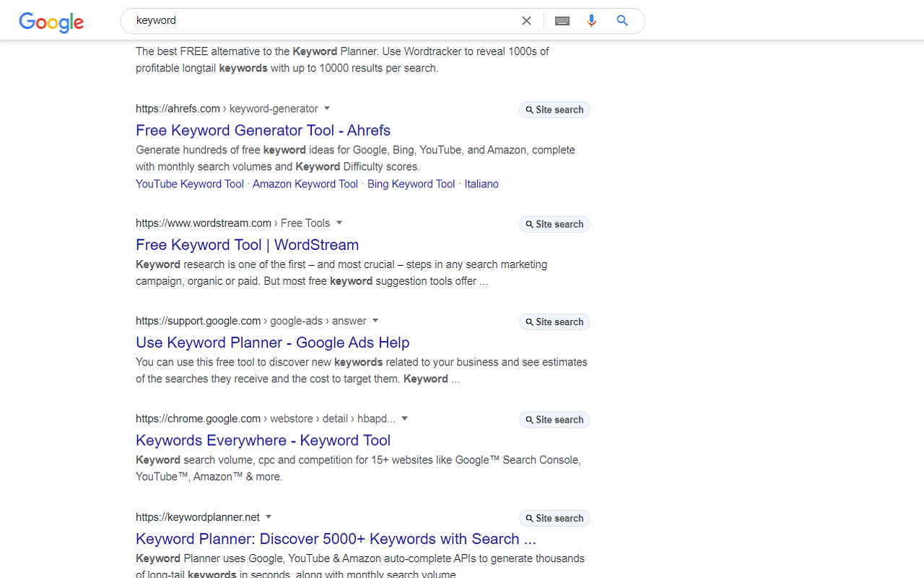Open Bing Keyword Tool sitelink
This screenshot has width=924, height=578.
(411, 184)
